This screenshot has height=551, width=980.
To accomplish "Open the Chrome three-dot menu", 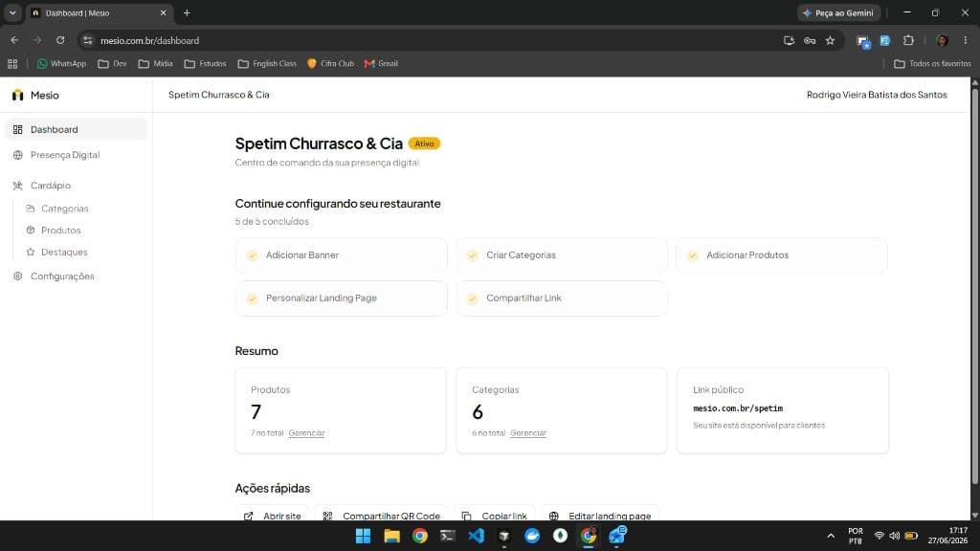I will tap(965, 40).
